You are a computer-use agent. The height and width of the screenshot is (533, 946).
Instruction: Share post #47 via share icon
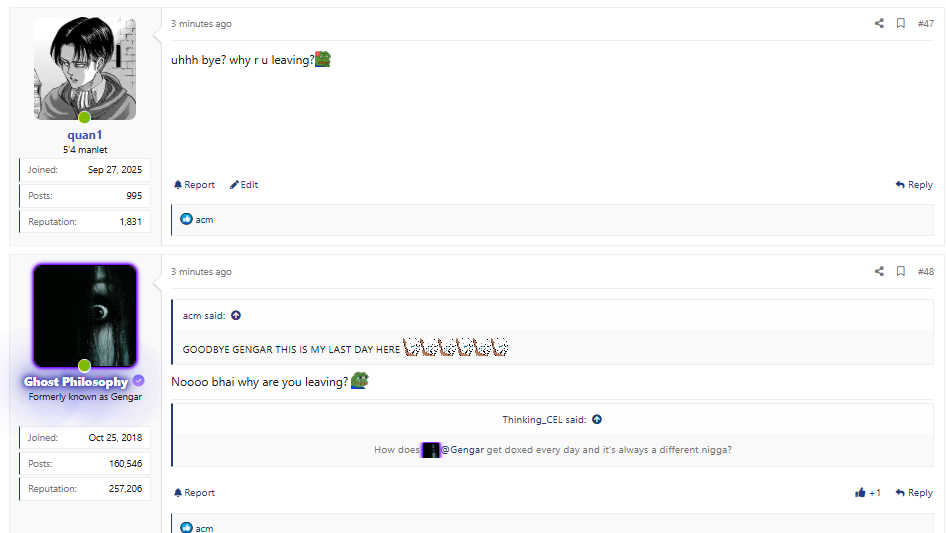tap(879, 24)
